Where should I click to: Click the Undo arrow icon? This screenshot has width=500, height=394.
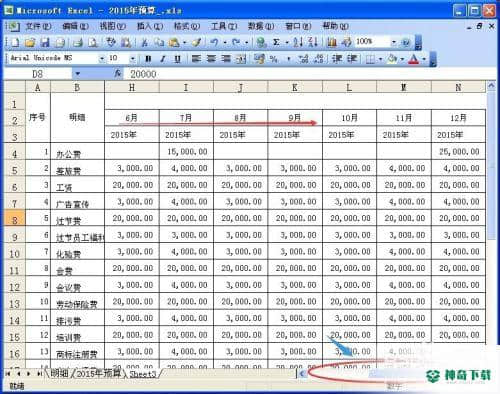(x=214, y=42)
